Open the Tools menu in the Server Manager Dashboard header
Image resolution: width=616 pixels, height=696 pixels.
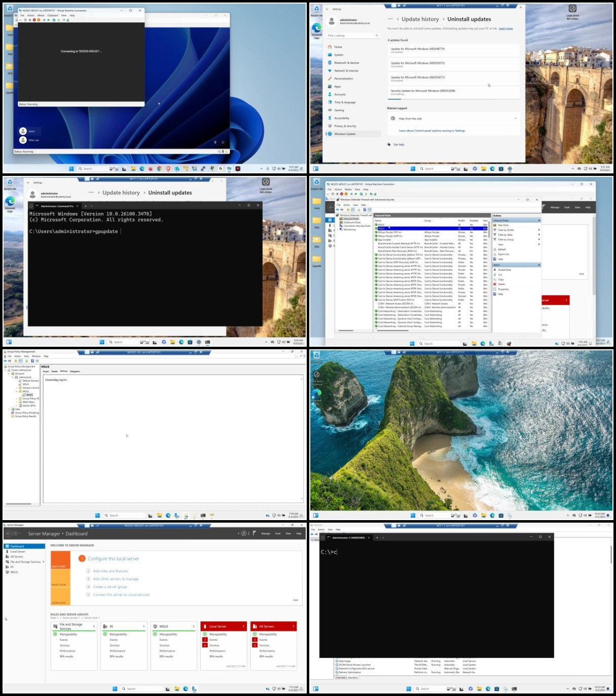coord(278,533)
